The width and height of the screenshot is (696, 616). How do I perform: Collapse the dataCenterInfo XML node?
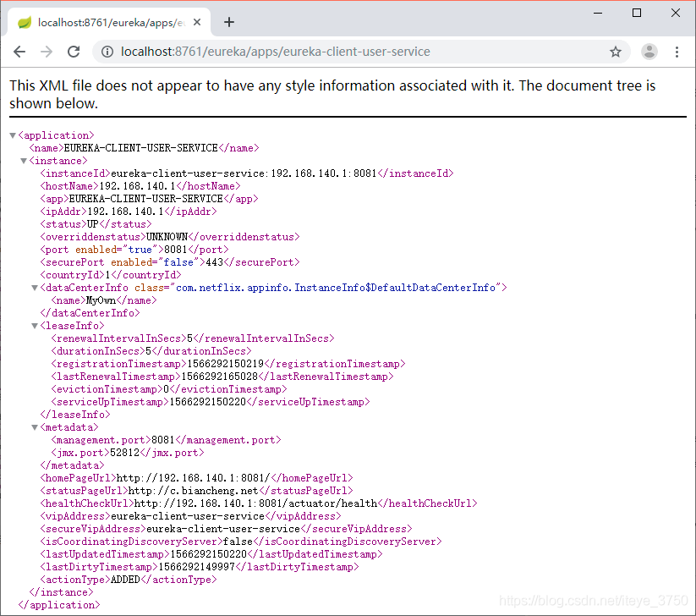pos(34,287)
